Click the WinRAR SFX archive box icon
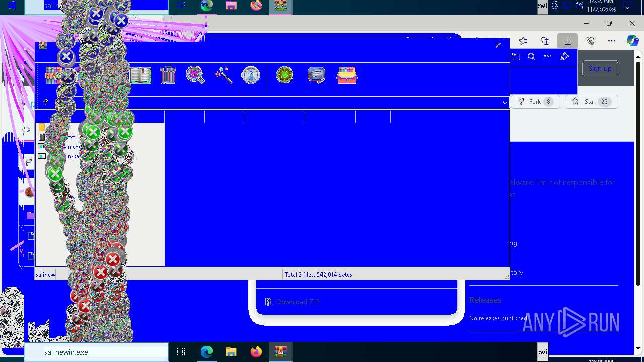The width and height of the screenshot is (644, 362). [347, 75]
